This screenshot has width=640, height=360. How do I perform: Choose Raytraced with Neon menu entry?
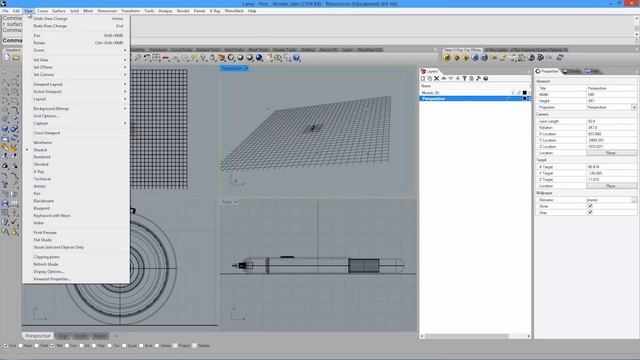76,216
